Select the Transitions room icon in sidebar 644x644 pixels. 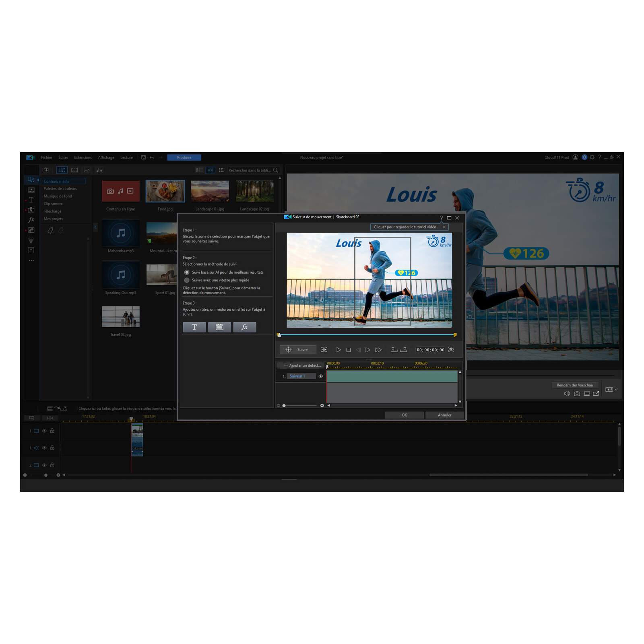pyautogui.click(x=31, y=210)
